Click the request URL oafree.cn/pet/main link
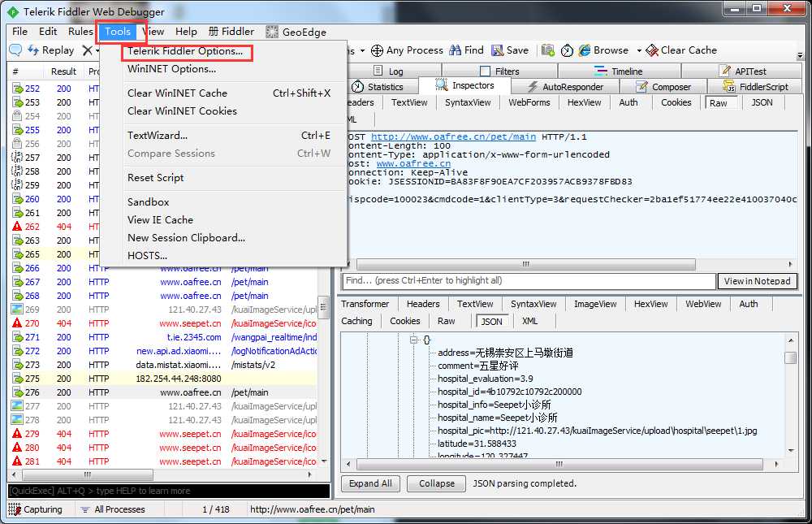Viewport: 812px width, 524px height. (453, 136)
